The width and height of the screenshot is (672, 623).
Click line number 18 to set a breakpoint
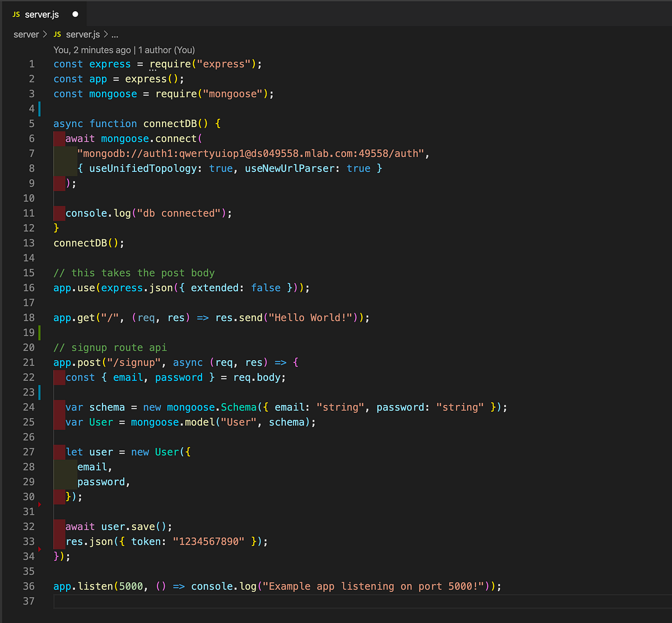[29, 317]
